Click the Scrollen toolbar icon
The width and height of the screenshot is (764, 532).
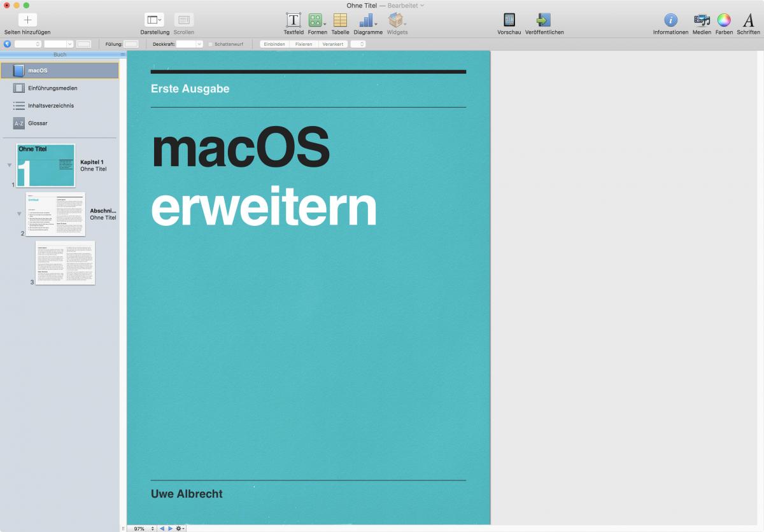pyautogui.click(x=183, y=20)
